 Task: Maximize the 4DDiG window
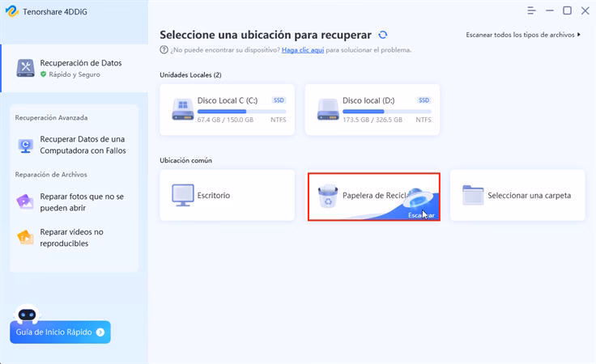[x=567, y=11]
